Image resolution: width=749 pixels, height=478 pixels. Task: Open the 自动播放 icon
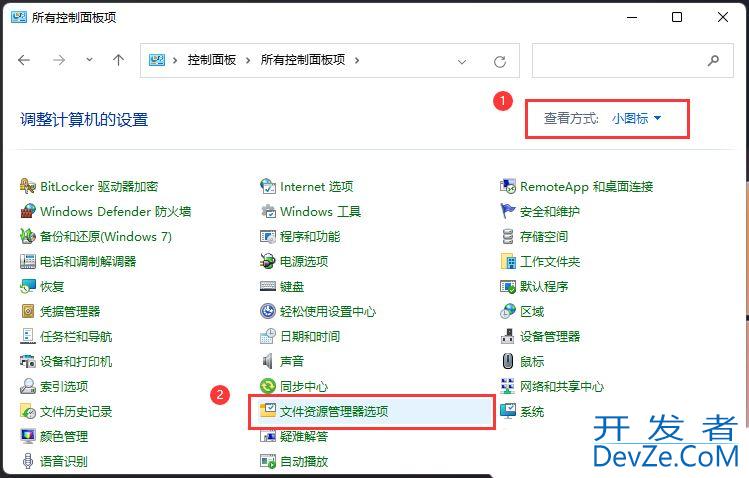[268, 461]
